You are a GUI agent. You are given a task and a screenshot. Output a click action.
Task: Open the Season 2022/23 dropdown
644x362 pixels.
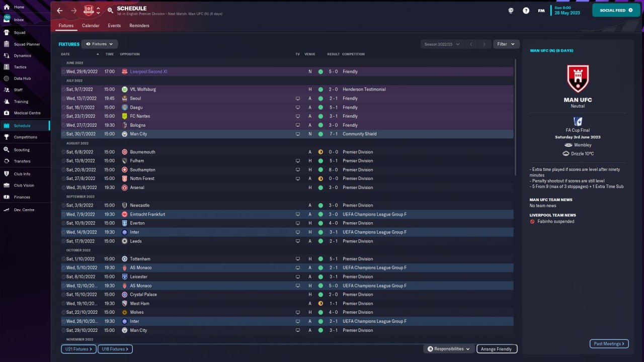pyautogui.click(x=442, y=44)
